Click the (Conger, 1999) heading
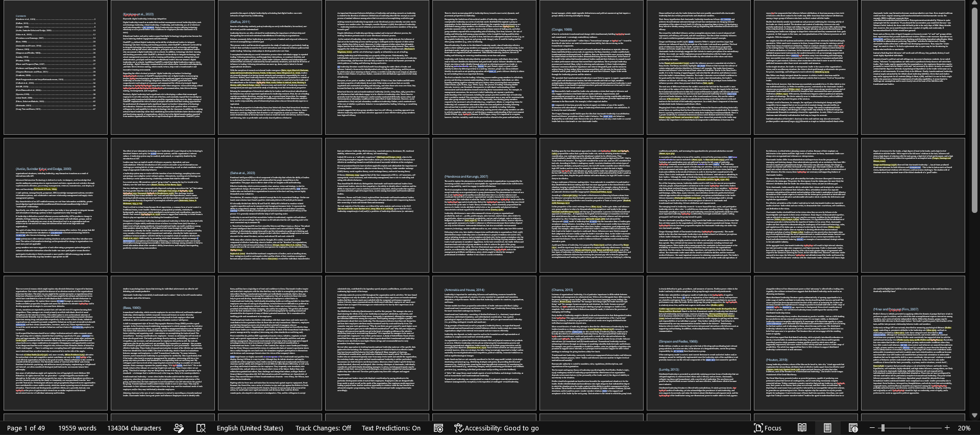The width and height of the screenshot is (980, 435). 561,30
